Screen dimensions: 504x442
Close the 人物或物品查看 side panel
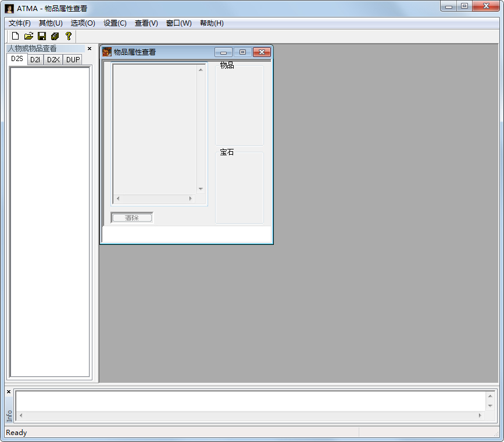click(x=90, y=49)
